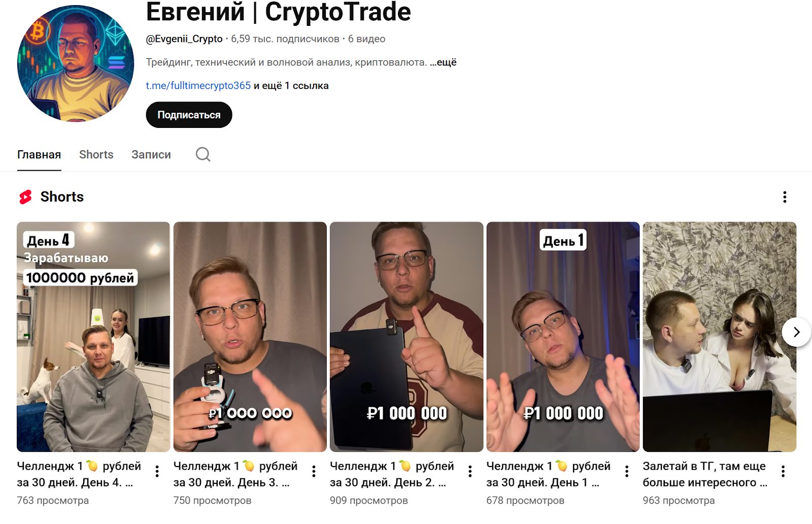This screenshot has height=524, width=812.
Task: Open the День 2 short title link
Action: click(392, 474)
